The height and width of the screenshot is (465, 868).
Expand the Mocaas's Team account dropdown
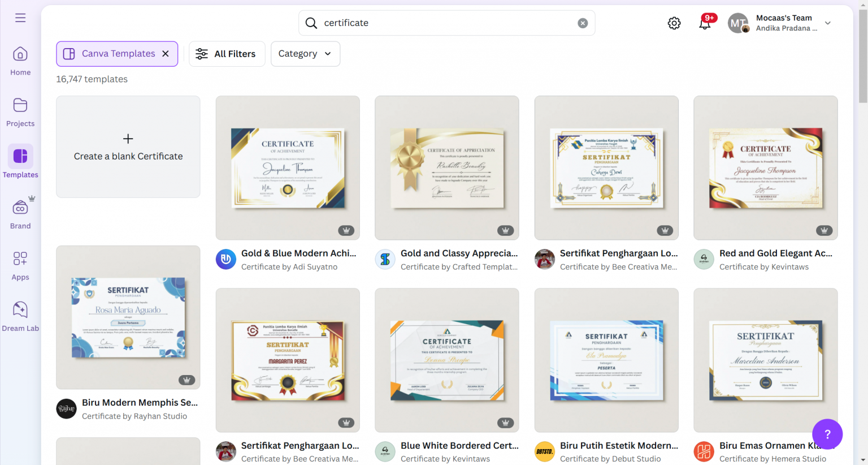pos(828,23)
